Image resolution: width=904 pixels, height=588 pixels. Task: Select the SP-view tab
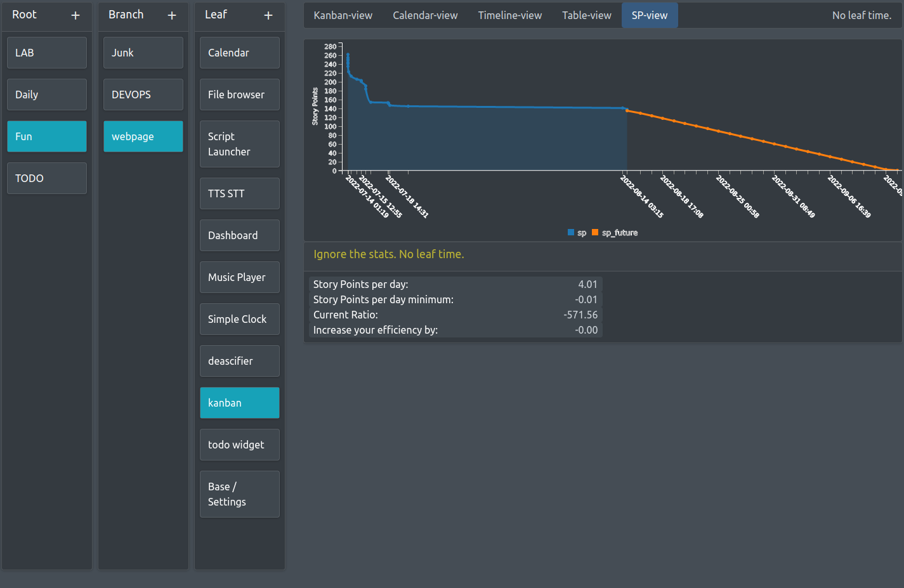pos(650,15)
